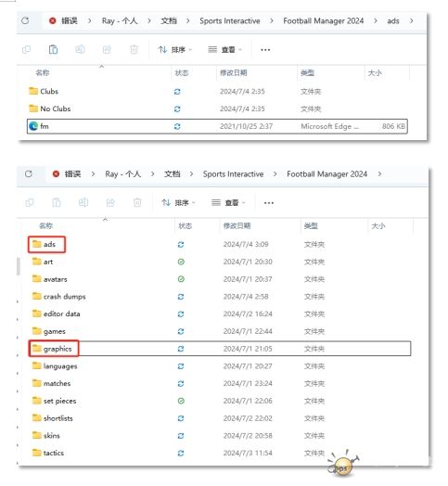Screen dimensions: 448x486
Task: Open the Sort dropdown in the upper toolbar
Action: click(175, 49)
